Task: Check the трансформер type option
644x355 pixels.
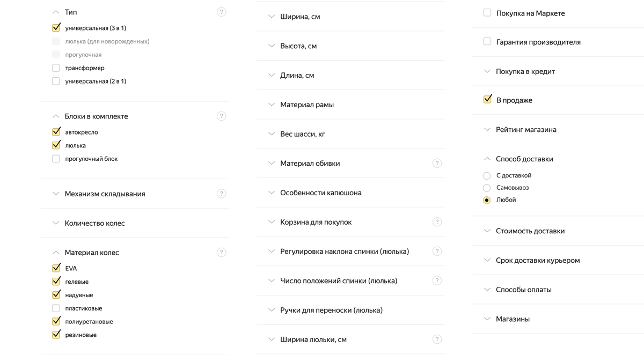Action: pos(56,68)
